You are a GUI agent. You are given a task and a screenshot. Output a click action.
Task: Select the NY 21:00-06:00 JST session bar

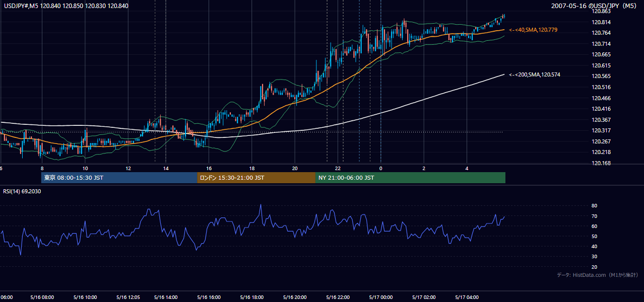point(410,178)
